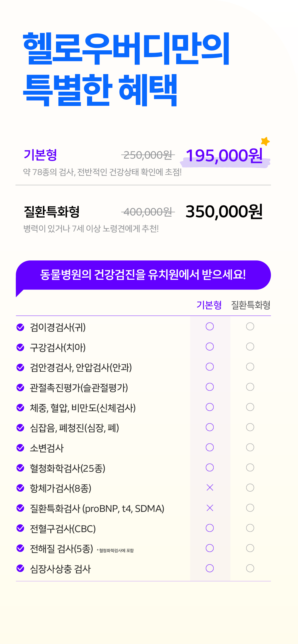Click the checkmark icon beside 심장사상충 검사
The image size is (298, 644).
[x=20, y=568]
